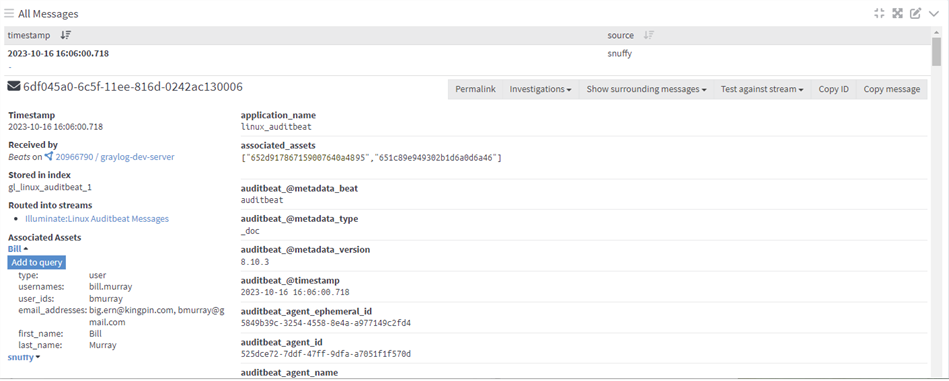Open the 20966790 / graylog-dev-server link
The image size is (949, 381).
[x=115, y=157]
